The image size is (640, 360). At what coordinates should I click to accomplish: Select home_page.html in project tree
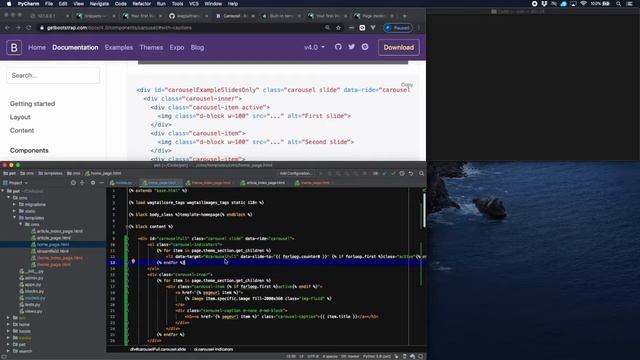(53, 244)
